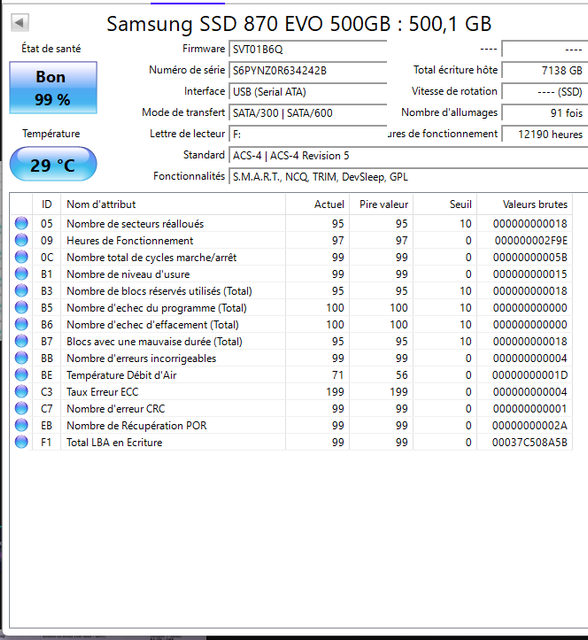Click raw value 000000002F9E

point(531,240)
